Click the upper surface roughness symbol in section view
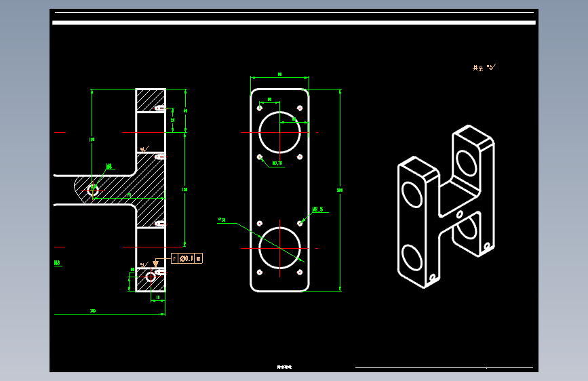The height and width of the screenshot is (381, 588). [144, 149]
